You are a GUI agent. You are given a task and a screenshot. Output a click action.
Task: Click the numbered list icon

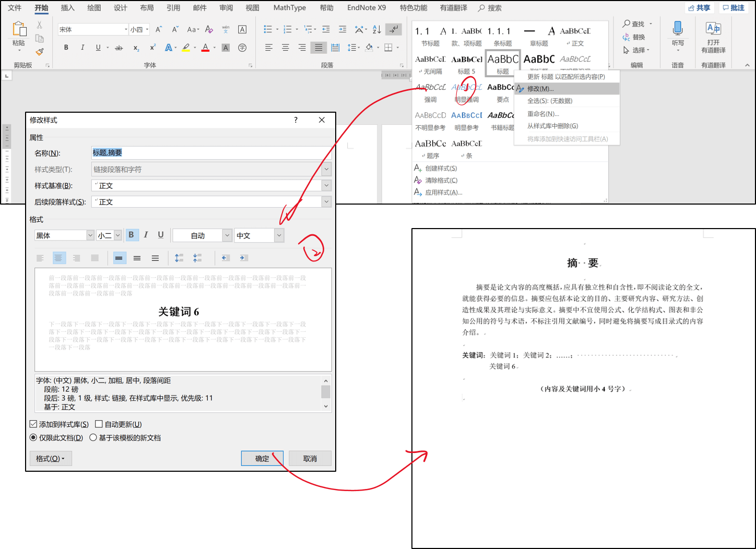287,29
